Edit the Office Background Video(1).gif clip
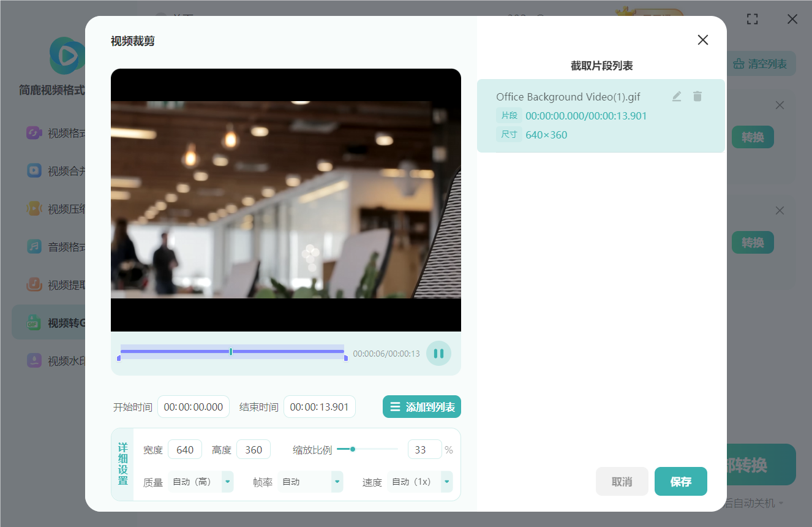The width and height of the screenshot is (812, 527). (x=677, y=97)
